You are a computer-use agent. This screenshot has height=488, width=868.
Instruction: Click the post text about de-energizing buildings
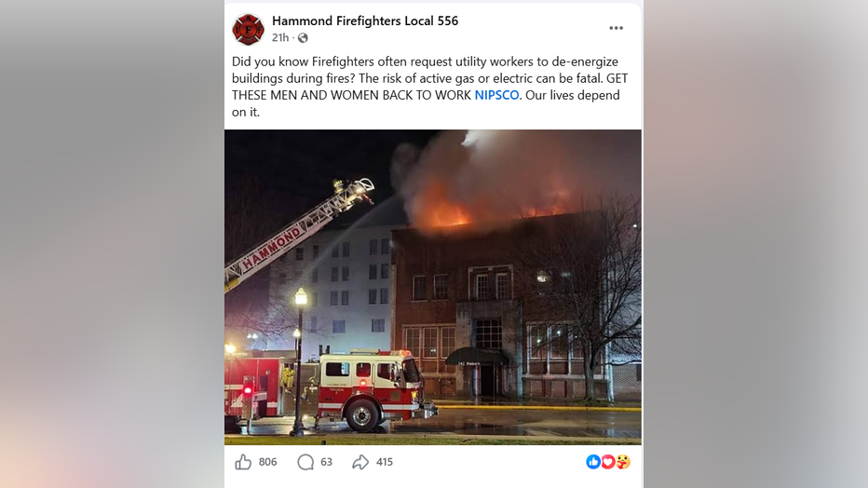(429, 87)
